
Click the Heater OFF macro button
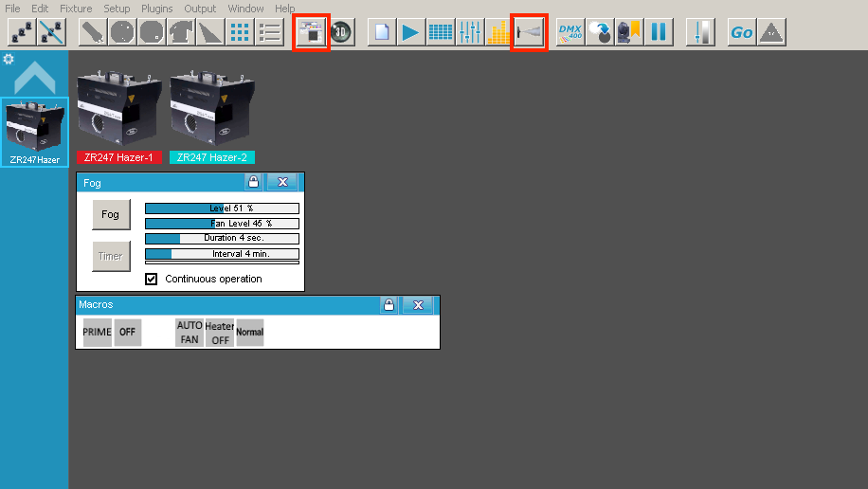pyautogui.click(x=220, y=333)
